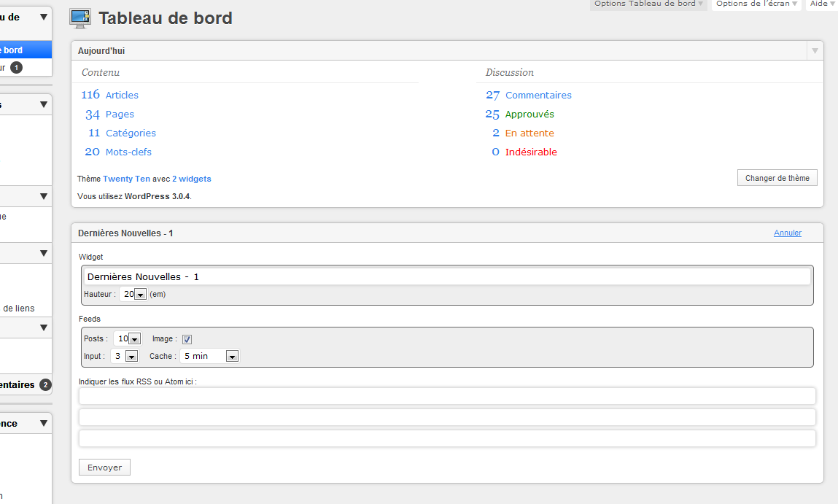
Task: Open the Aide help tab
Action: (821, 4)
